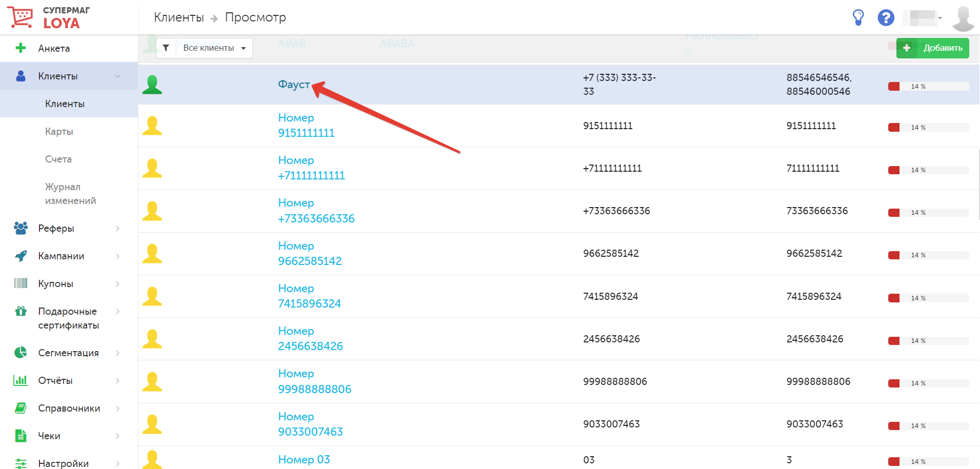
Task: Open the help question mark icon
Action: [886, 17]
